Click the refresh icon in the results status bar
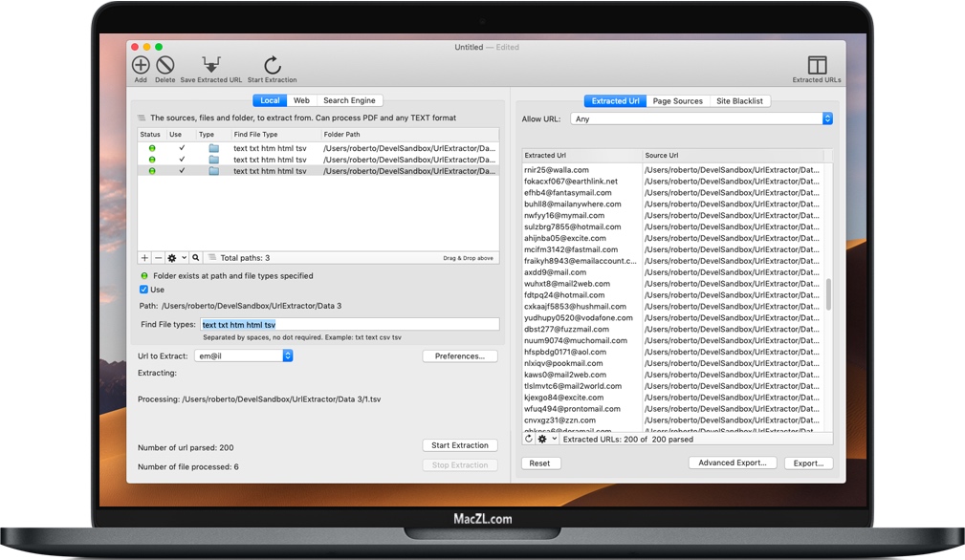The image size is (965, 560). (x=529, y=439)
